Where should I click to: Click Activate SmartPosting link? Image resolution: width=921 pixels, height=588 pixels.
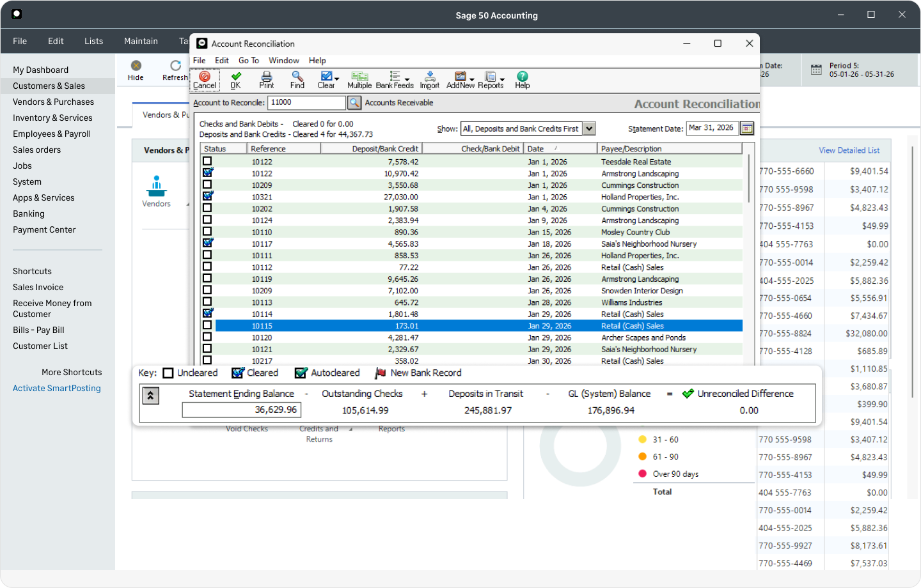(57, 388)
